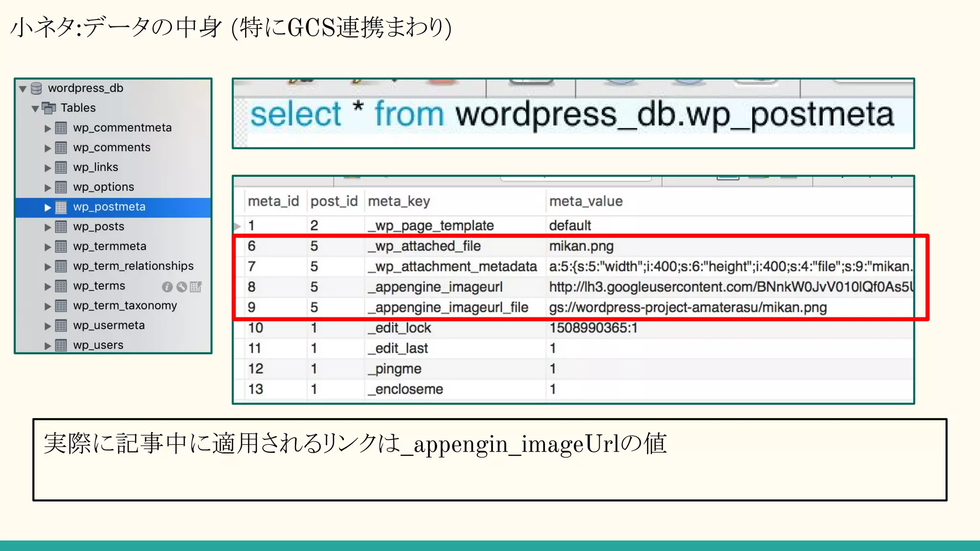Select wordpress_db schema label
This screenshot has height=551, width=980.
coord(86,88)
